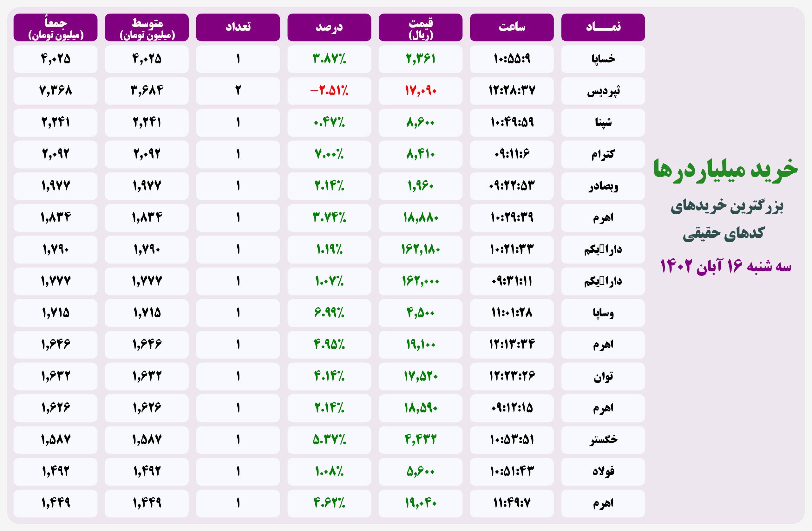Select the وساپا symbol cell
The height and width of the screenshot is (531, 812).
(x=603, y=313)
